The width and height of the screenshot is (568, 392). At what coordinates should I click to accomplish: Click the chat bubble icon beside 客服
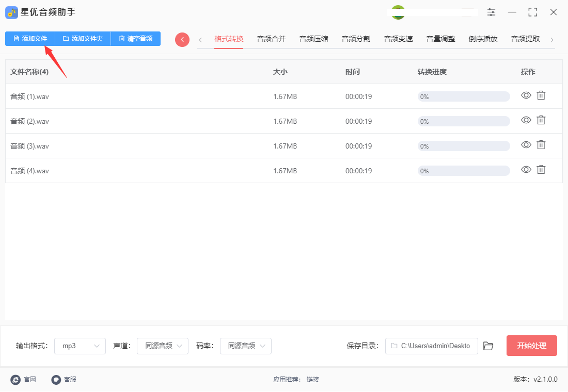pyautogui.click(x=56, y=380)
